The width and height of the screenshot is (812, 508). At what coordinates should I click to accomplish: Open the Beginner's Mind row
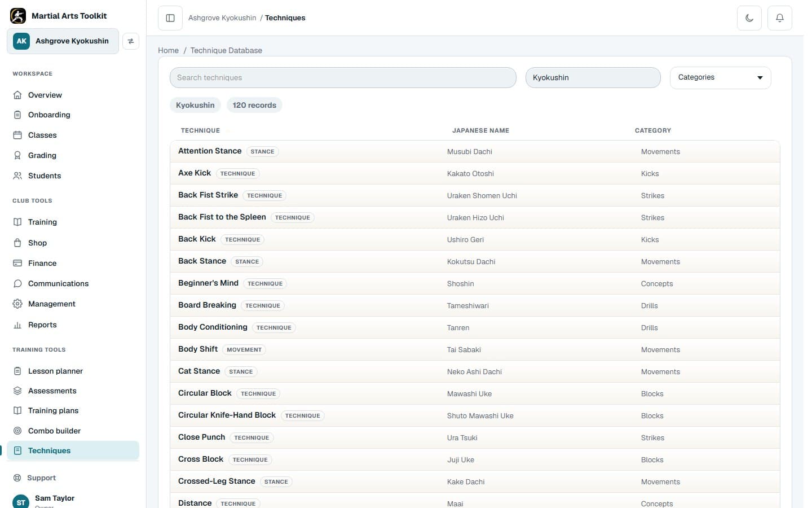pos(475,283)
